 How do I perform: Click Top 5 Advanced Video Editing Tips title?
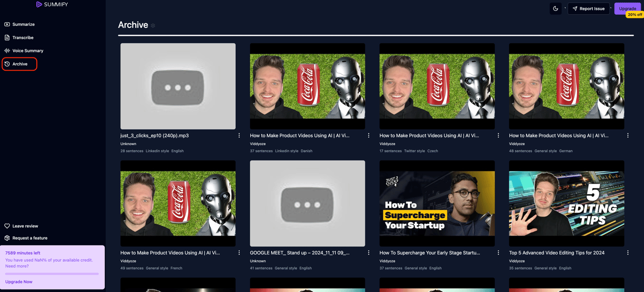click(557, 253)
